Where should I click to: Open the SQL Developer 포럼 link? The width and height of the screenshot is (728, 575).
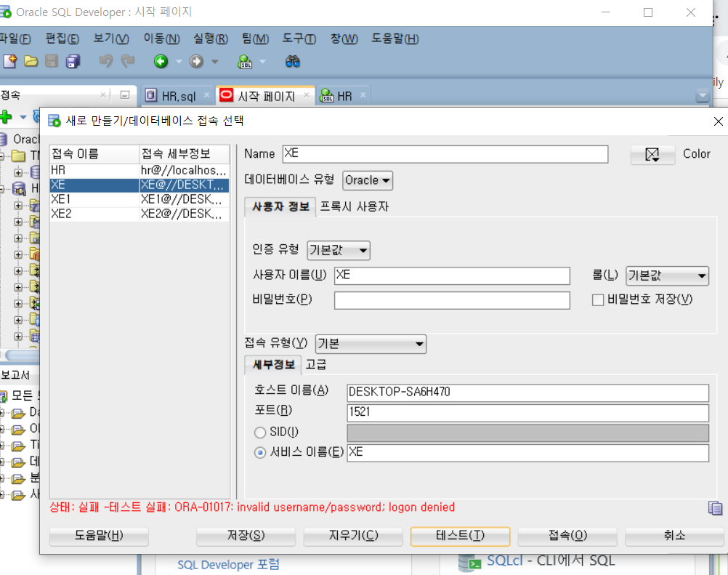point(228,565)
